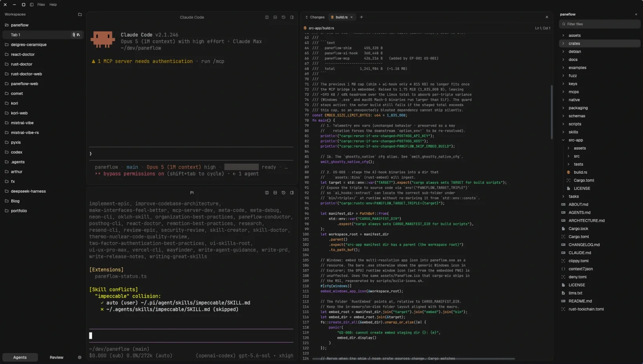
Task: Click the src-app/build.rs breadcrumb Rust icon
Action: coord(305,28)
